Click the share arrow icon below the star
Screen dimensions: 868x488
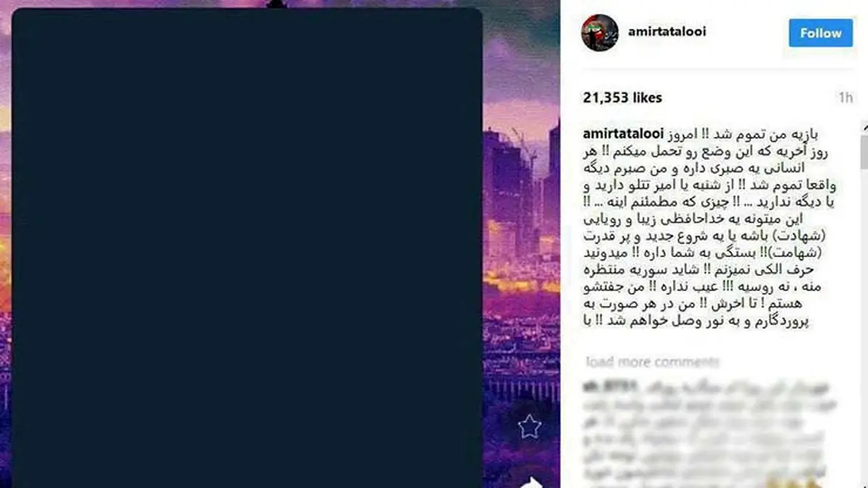pyautogui.click(x=532, y=481)
